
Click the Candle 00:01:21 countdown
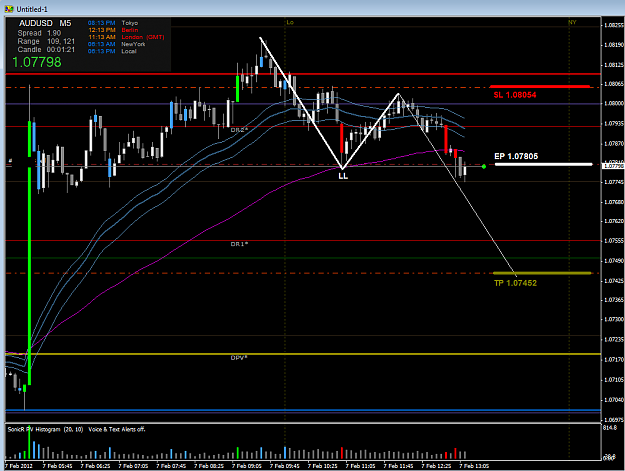pos(46,49)
